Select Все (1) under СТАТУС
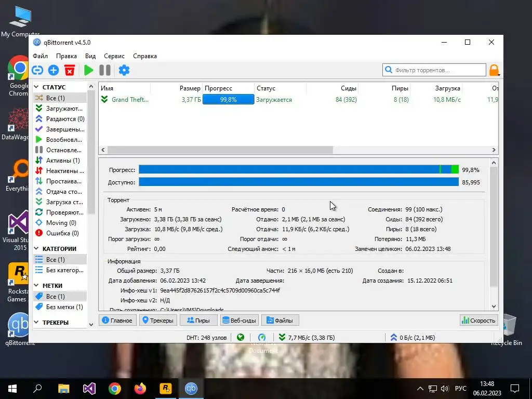 click(x=60, y=98)
